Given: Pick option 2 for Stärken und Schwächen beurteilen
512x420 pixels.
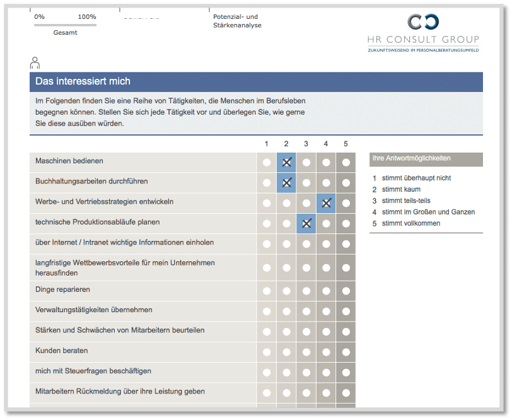Looking at the screenshot, I should (x=286, y=332).
